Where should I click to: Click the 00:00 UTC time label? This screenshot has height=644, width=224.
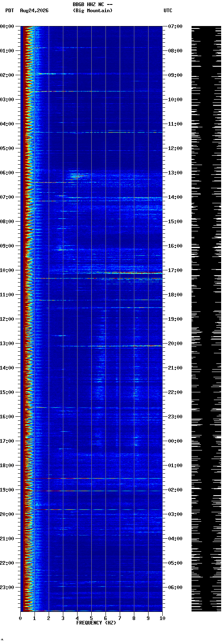[x=175, y=441]
